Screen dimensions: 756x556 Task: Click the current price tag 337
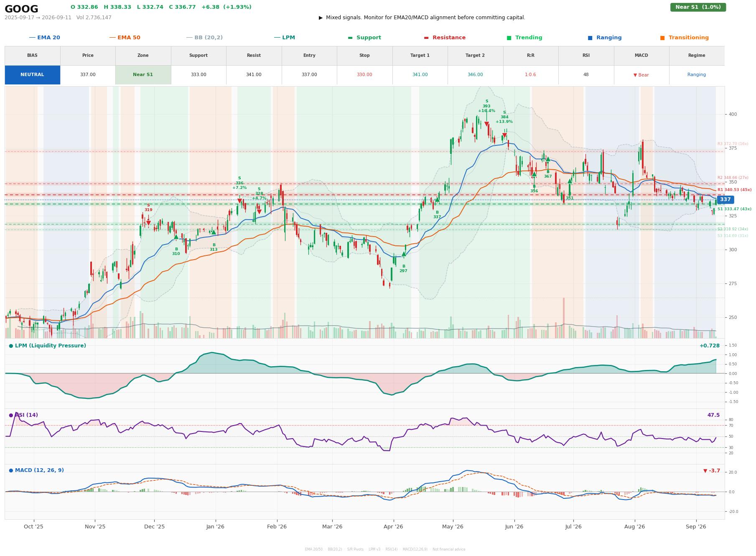point(725,200)
